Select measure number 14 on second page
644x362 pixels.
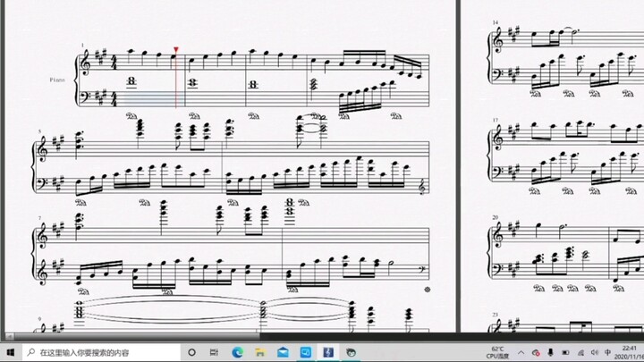click(495, 22)
